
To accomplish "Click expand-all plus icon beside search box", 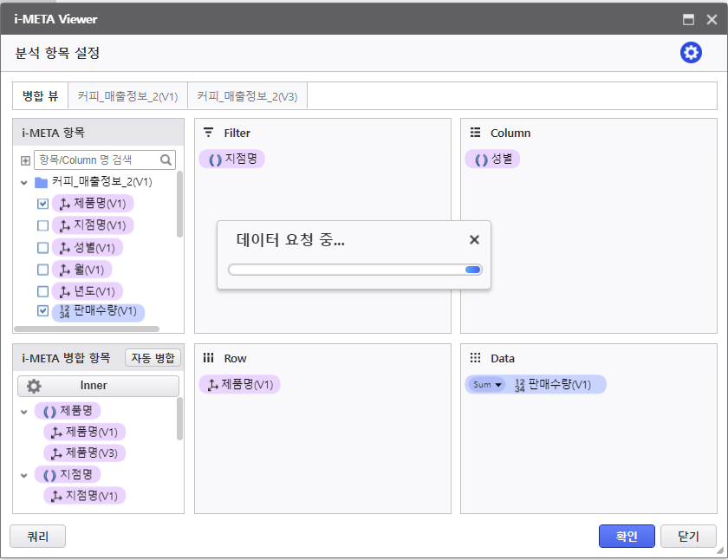I will pos(25,160).
